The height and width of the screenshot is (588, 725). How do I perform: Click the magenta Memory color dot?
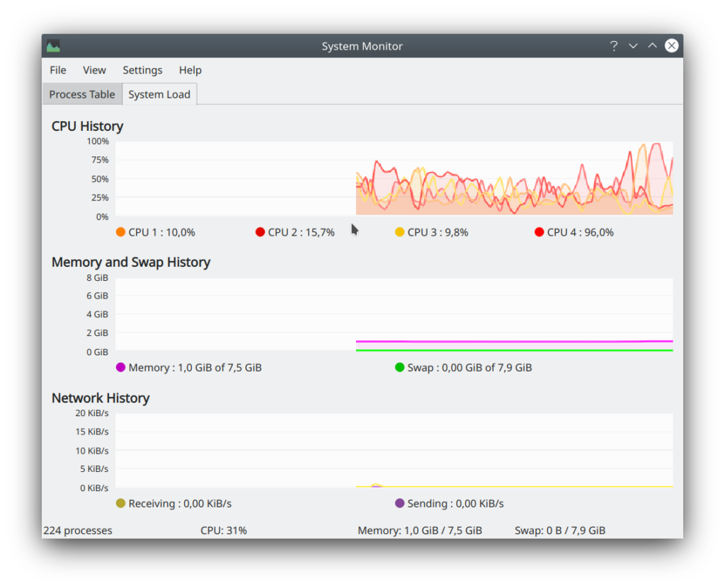pos(120,367)
